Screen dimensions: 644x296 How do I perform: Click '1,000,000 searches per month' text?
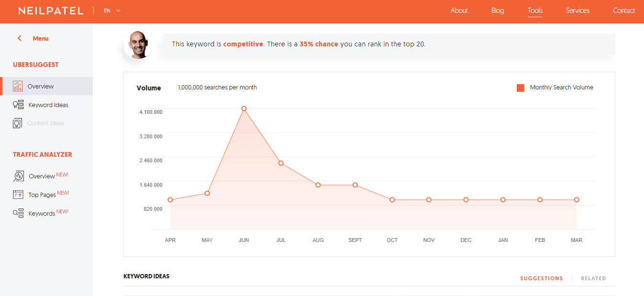[x=217, y=88]
